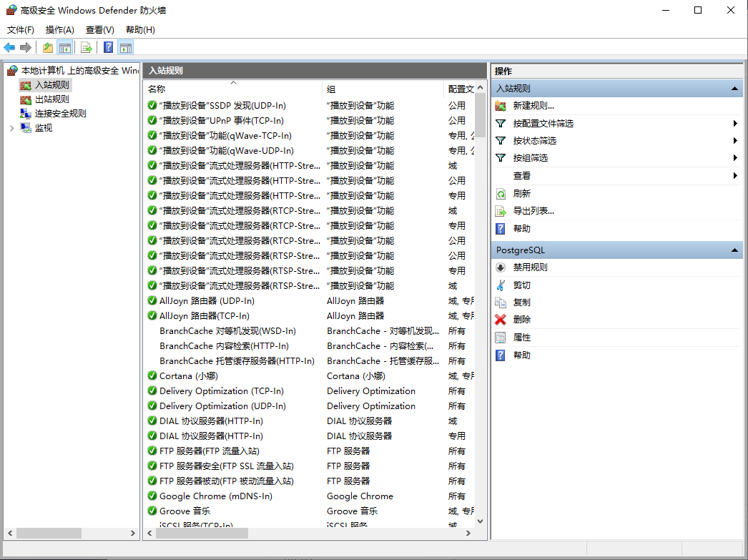Image resolution: width=748 pixels, height=560 pixels.
Task: Click the 新建规则 icon in actions pane
Action: [x=501, y=106]
